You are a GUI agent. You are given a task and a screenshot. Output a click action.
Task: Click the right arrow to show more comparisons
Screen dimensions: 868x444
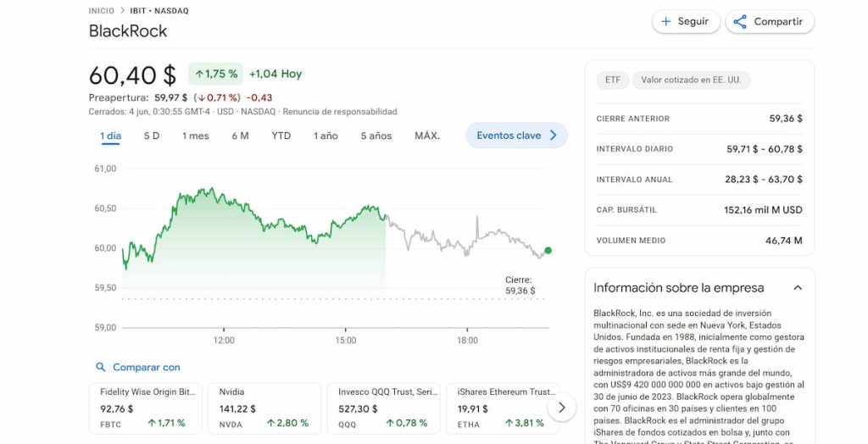click(x=562, y=408)
